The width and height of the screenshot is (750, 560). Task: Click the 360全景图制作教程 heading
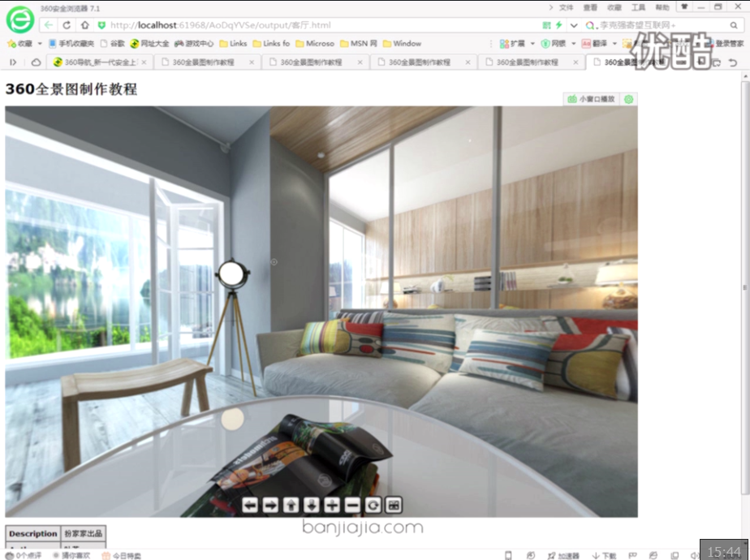coord(71,89)
